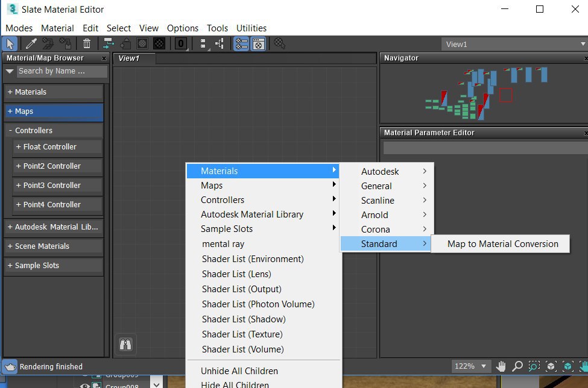This screenshot has height=388, width=588.
Task: Click Lay Out Children icon
Action: pos(220,44)
